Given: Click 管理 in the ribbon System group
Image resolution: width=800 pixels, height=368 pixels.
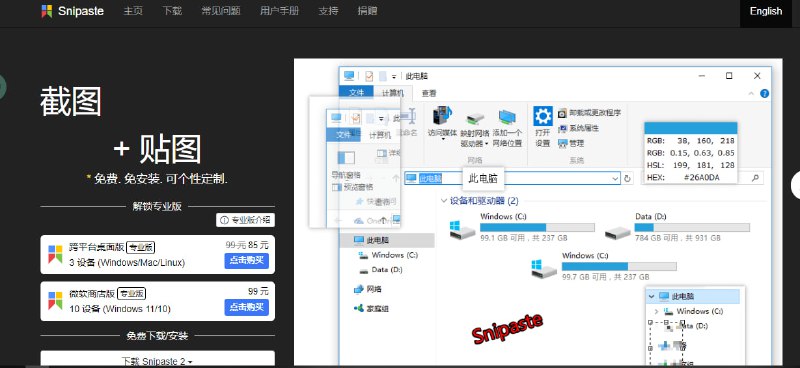Looking at the screenshot, I should [571, 143].
